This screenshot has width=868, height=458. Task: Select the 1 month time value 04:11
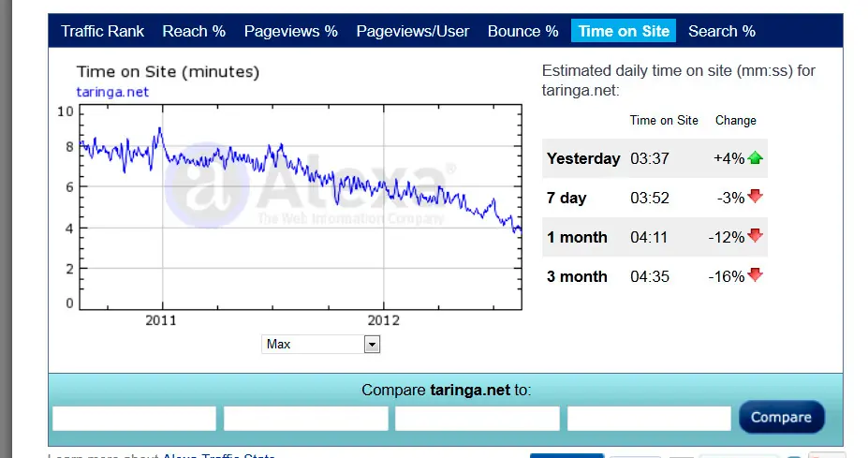pyautogui.click(x=649, y=238)
